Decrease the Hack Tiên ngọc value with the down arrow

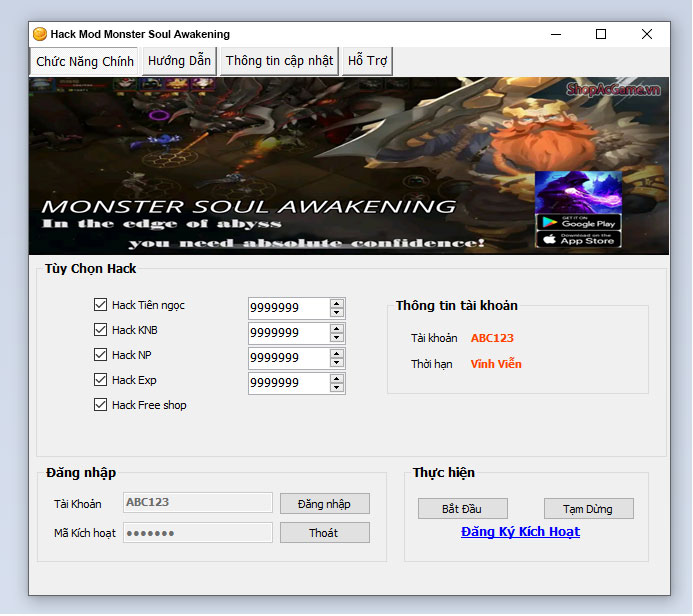337,313
